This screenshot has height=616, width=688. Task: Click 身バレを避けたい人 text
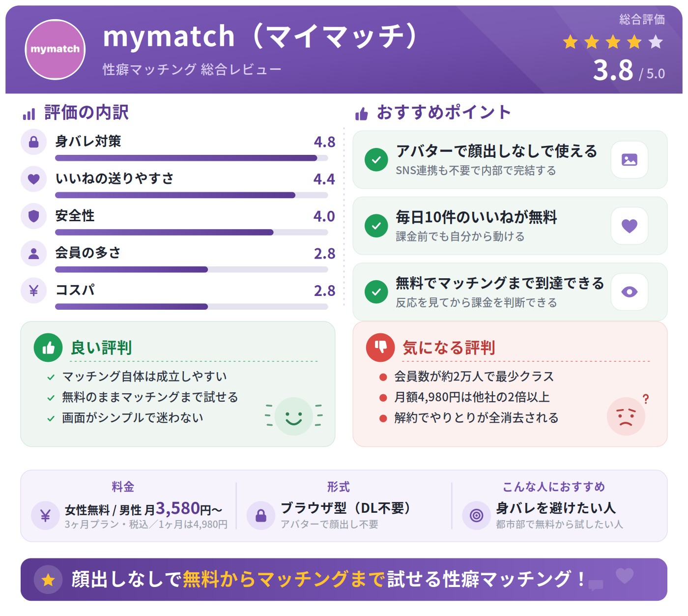click(556, 508)
